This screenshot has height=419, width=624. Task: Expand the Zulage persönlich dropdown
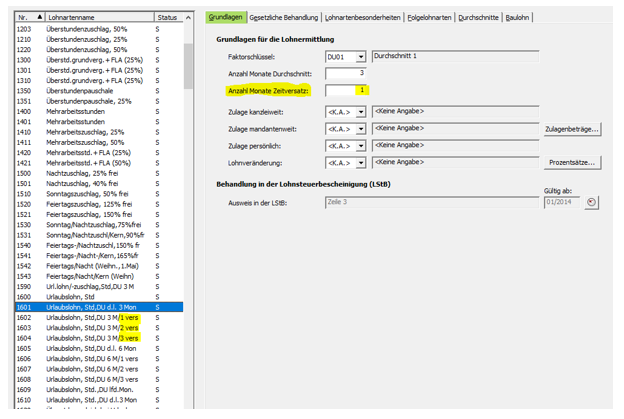pos(360,145)
